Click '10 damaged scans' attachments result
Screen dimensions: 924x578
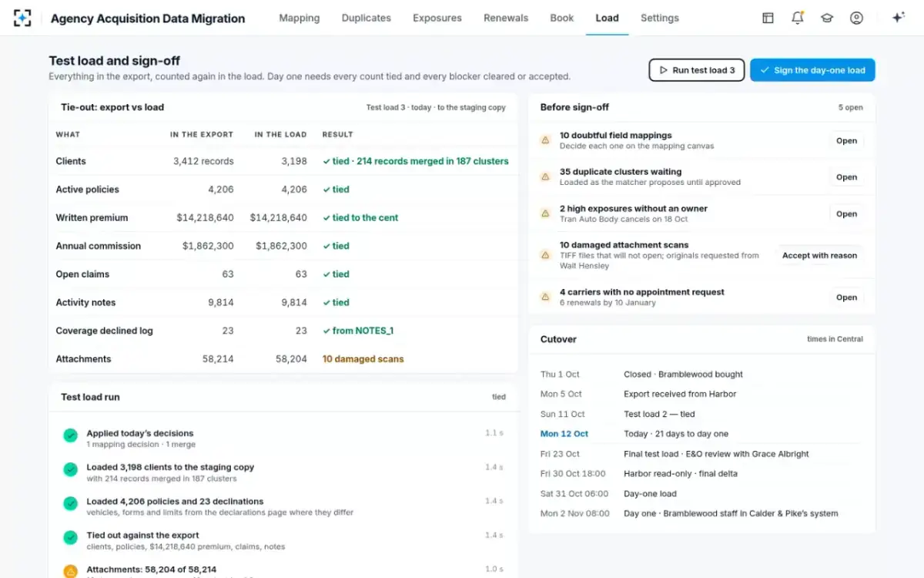pyautogui.click(x=363, y=359)
